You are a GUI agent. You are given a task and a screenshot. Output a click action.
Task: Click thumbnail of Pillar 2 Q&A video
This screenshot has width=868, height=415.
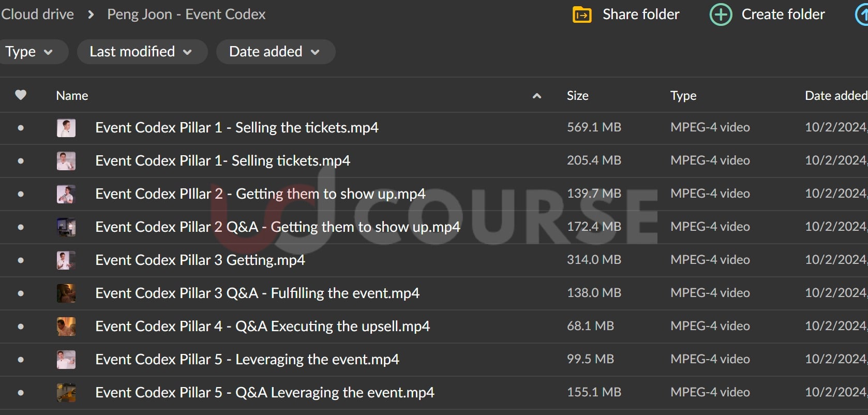pyautogui.click(x=66, y=227)
